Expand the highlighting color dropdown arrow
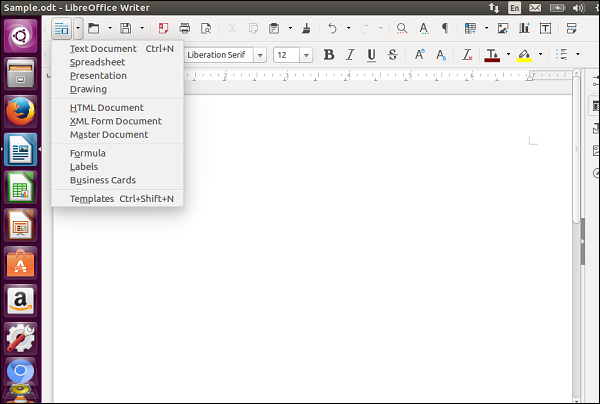The image size is (600, 404). (540, 54)
